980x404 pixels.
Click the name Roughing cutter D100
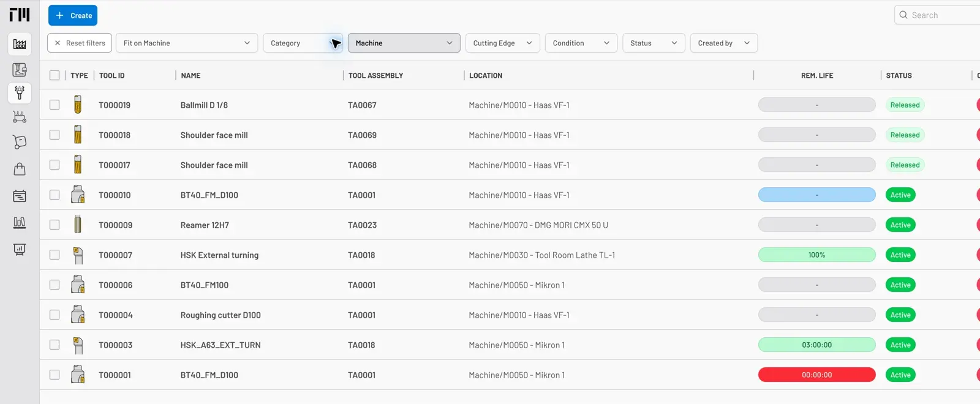[221, 315]
